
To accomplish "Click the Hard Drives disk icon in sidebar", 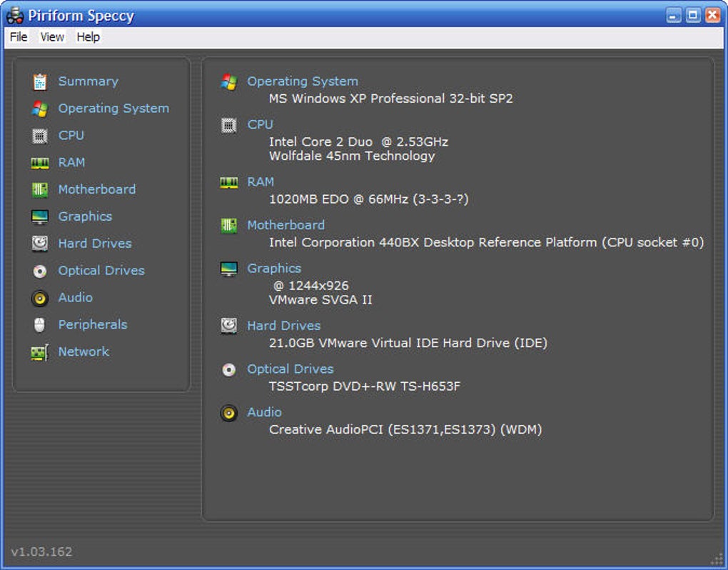I will click(40, 244).
